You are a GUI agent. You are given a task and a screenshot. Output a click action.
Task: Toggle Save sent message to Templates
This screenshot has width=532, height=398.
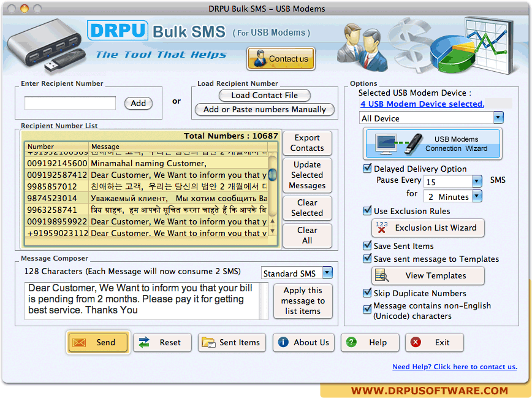point(367,259)
